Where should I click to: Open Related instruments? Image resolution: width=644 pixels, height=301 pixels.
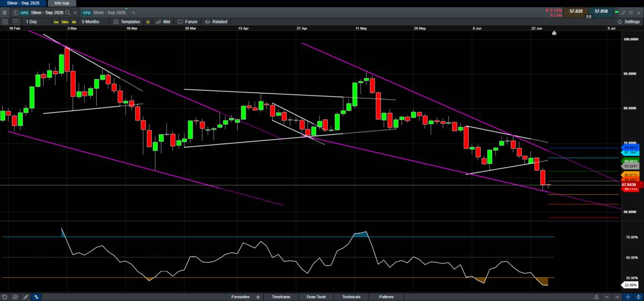tap(216, 21)
